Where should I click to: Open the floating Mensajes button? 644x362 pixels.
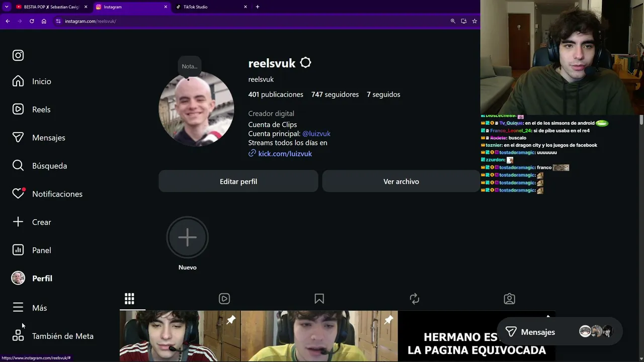tap(559, 332)
